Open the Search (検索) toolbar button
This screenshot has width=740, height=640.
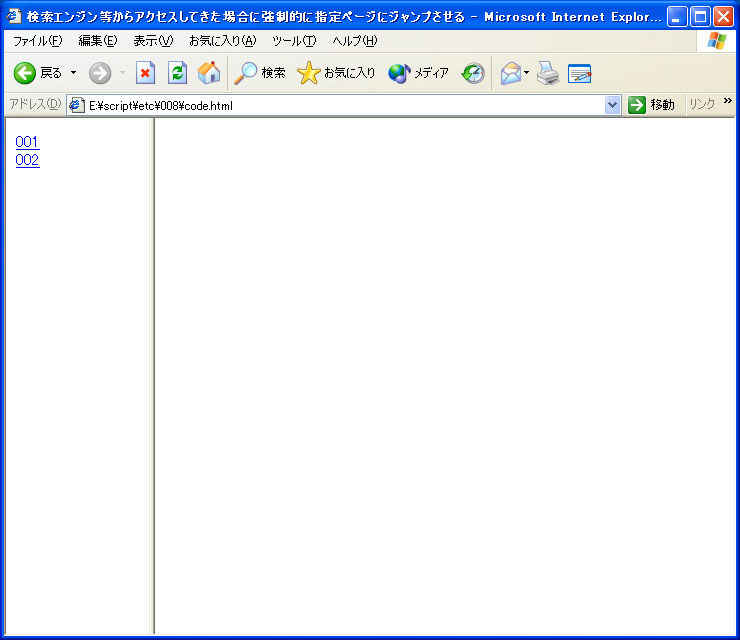click(260, 73)
